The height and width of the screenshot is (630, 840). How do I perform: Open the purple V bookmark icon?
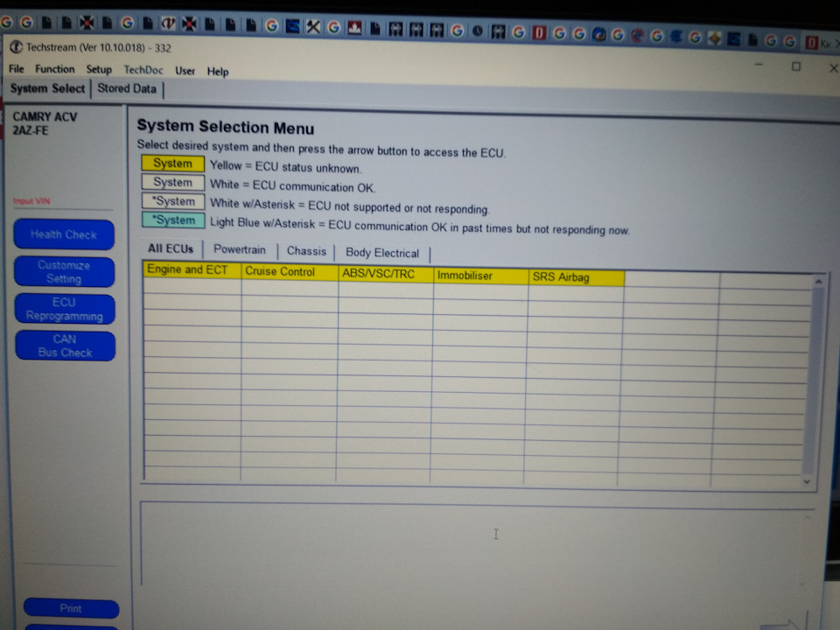[168, 24]
